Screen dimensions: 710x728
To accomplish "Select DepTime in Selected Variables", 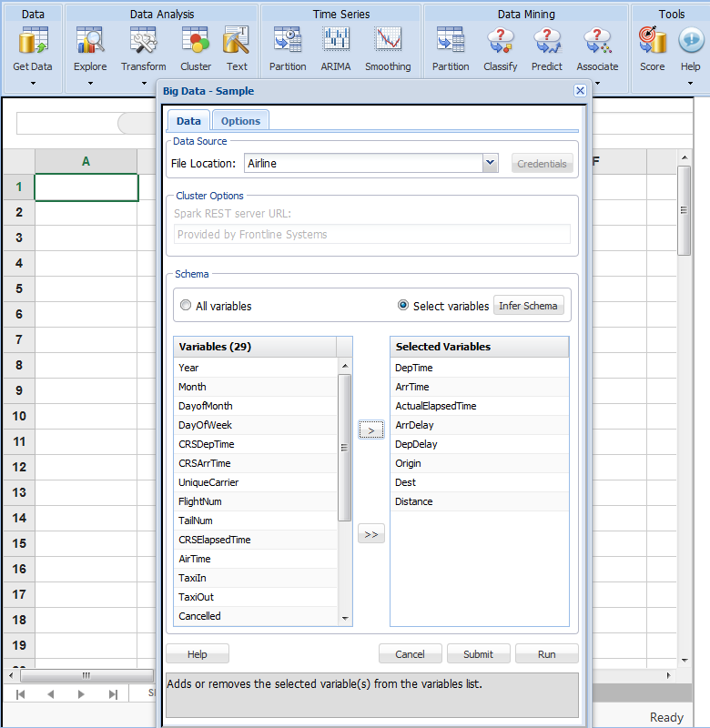I will point(480,368).
